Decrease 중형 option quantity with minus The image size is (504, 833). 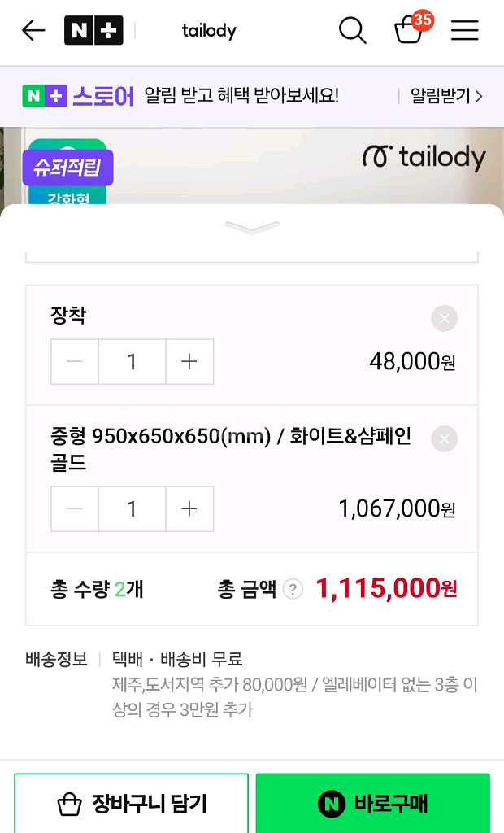75,508
